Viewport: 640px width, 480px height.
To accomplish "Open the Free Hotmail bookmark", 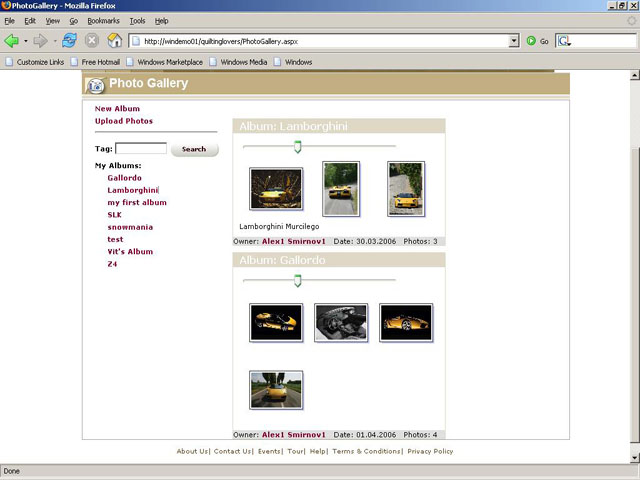I will (x=96, y=62).
